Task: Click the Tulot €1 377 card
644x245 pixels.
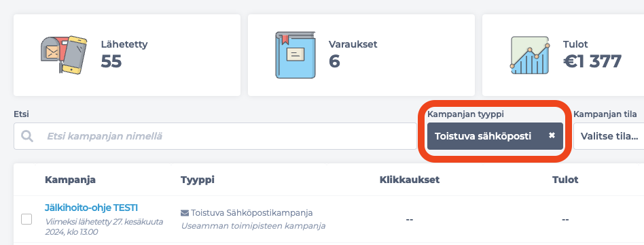Action: coord(563,55)
